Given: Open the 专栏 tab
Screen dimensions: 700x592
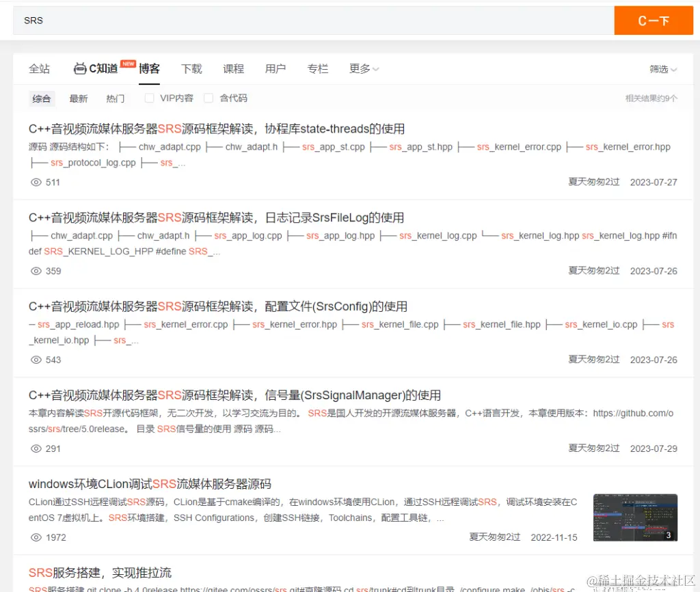Looking at the screenshot, I should (318, 69).
